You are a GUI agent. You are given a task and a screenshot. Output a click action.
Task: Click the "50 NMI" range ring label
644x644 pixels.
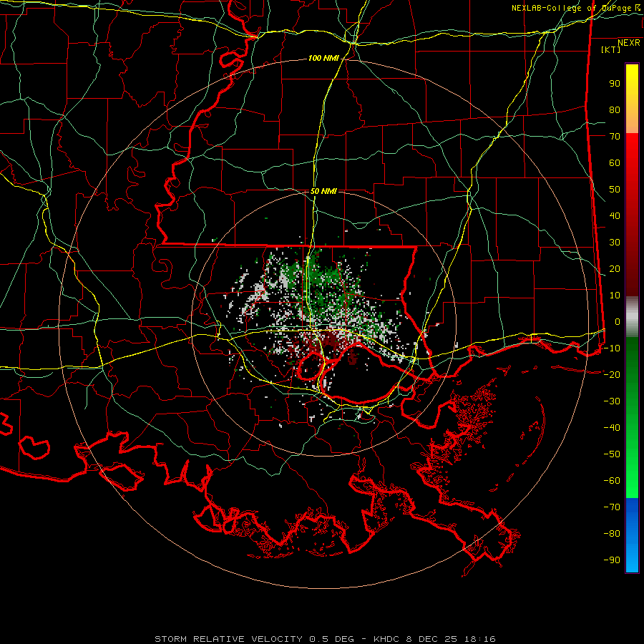tap(323, 191)
